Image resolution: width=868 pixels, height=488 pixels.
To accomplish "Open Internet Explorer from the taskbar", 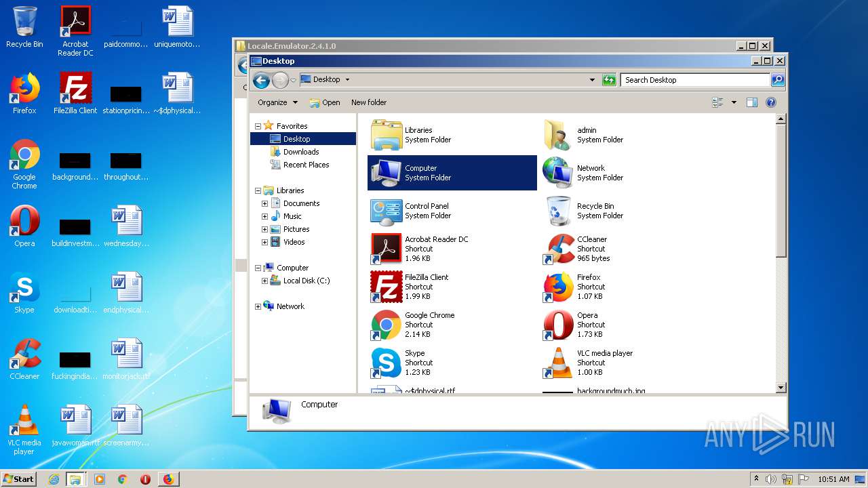I will point(54,479).
